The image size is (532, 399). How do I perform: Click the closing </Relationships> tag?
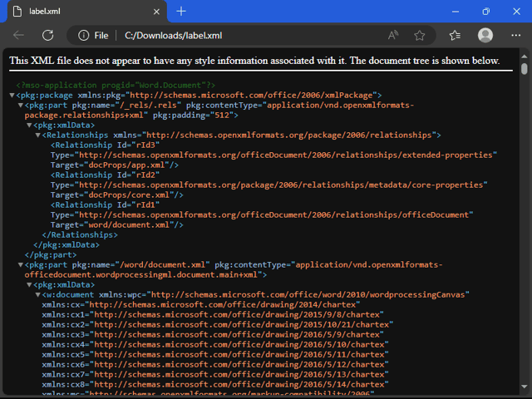click(80, 234)
